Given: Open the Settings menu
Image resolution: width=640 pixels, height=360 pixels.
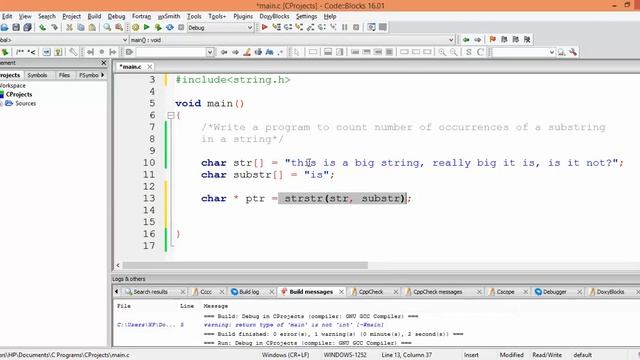Looking at the screenshot, I should (306, 16).
